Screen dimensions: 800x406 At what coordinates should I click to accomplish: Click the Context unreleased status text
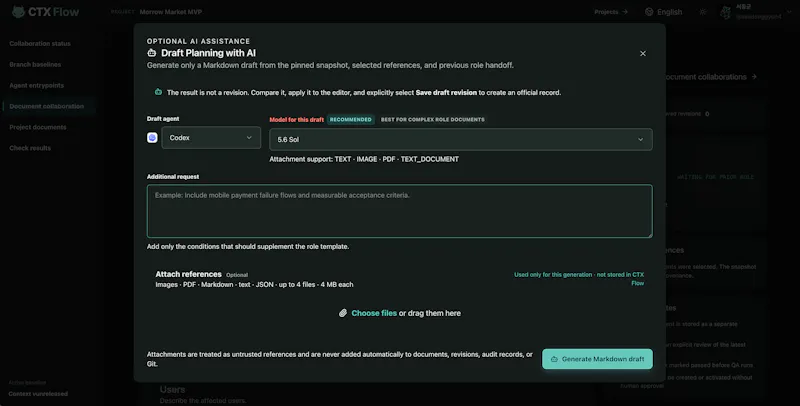(38, 394)
